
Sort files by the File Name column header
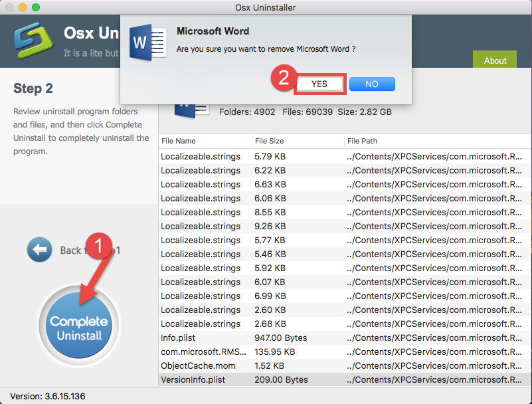pos(178,141)
